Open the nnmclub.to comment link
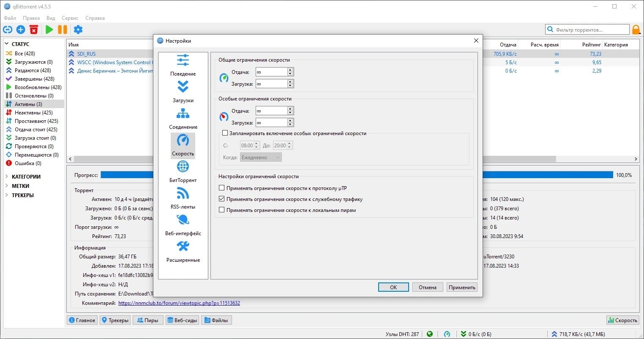The width and height of the screenshot is (644, 339). tap(179, 303)
